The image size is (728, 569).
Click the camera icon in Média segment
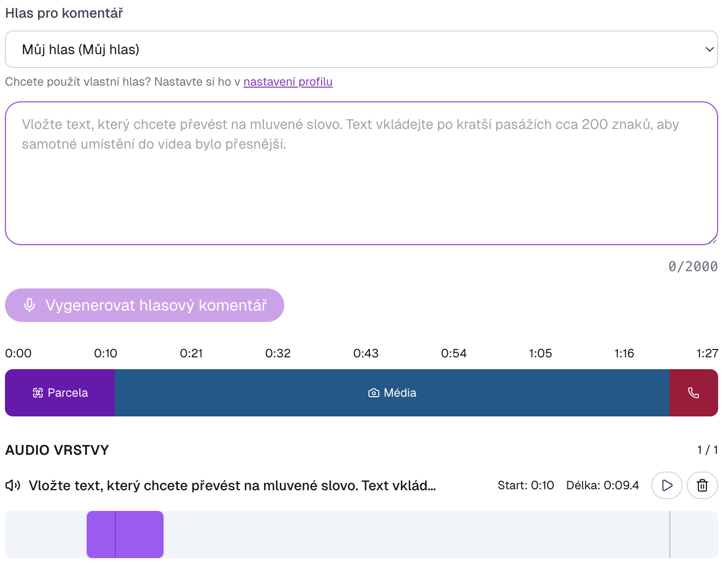pyautogui.click(x=374, y=393)
